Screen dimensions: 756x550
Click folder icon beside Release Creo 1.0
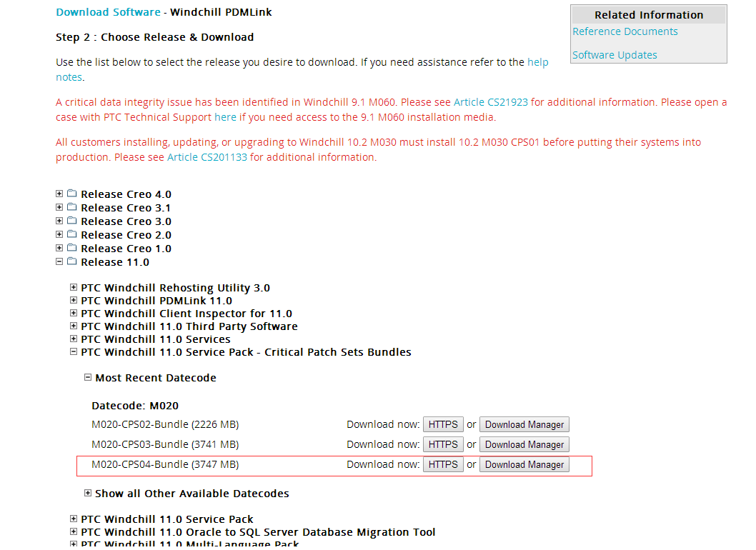pos(72,247)
